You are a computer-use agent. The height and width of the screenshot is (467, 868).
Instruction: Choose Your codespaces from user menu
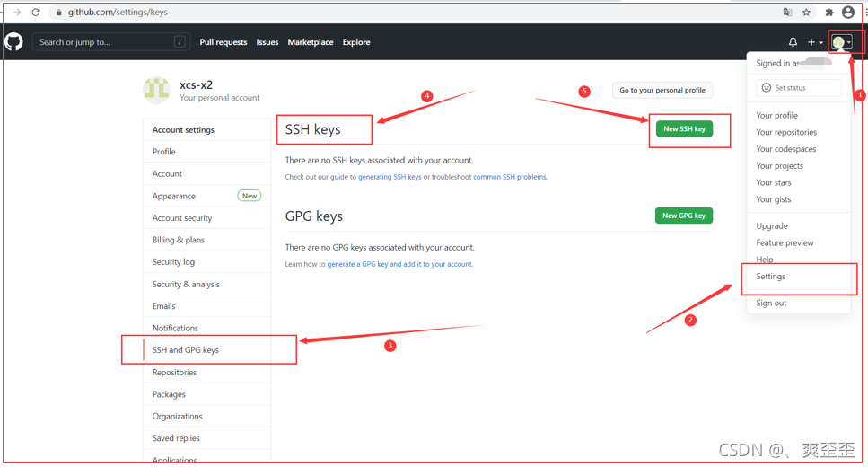pyautogui.click(x=798, y=149)
